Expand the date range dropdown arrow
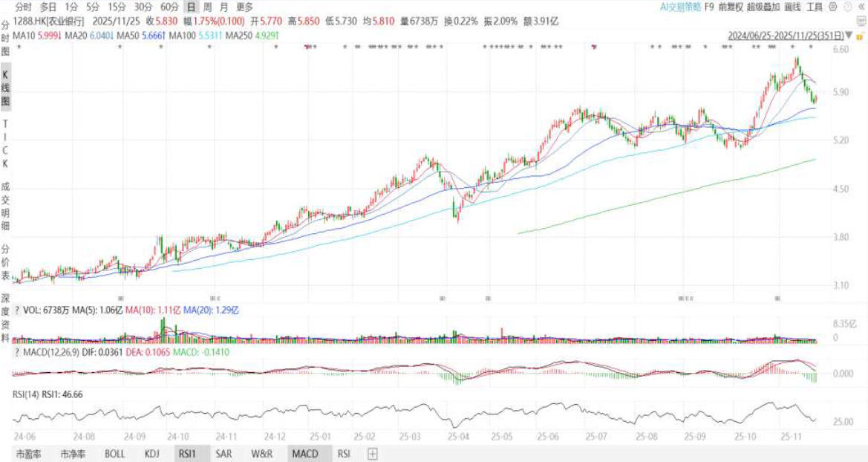Image resolution: width=868 pixels, height=462 pixels. point(849,35)
